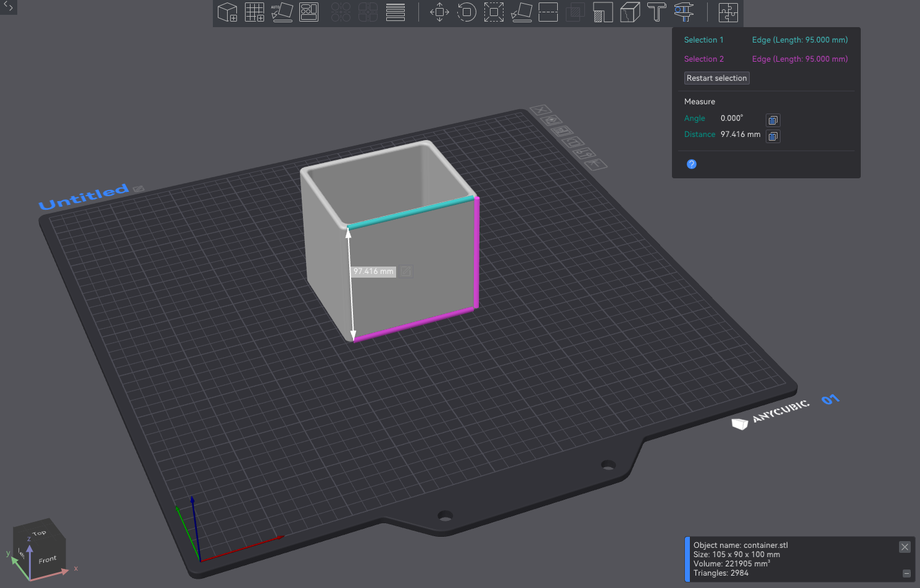Viewport: 920px width, 588px height.
Task: Click the Top face of view cube
Action: pyautogui.click(x=39, y=532)
